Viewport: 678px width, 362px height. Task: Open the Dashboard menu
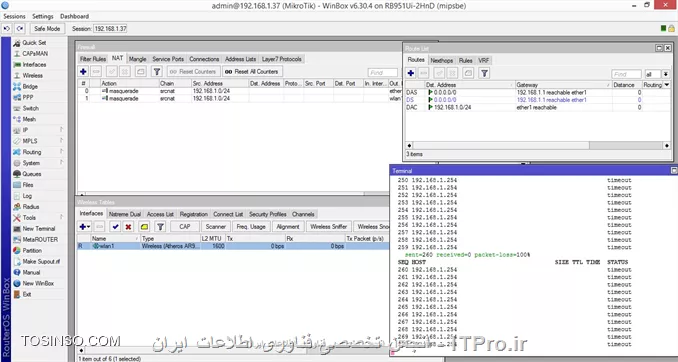(74, 16)
